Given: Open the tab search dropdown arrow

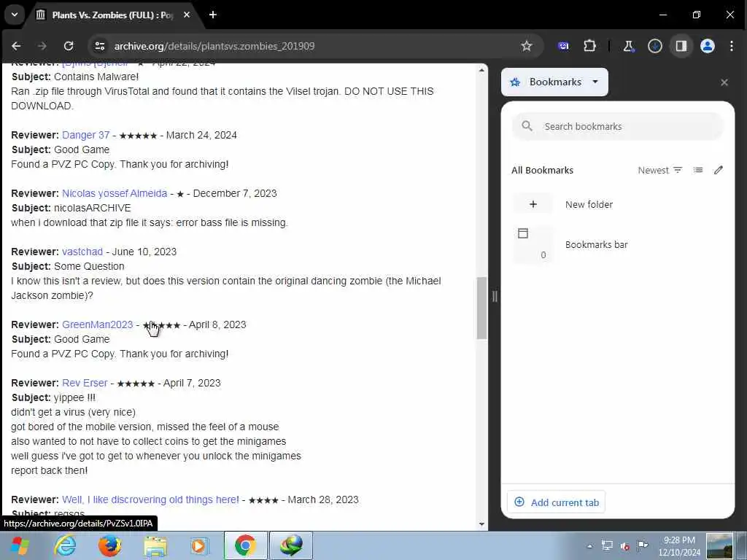Looking at the screenshot, I should (15, 15).
